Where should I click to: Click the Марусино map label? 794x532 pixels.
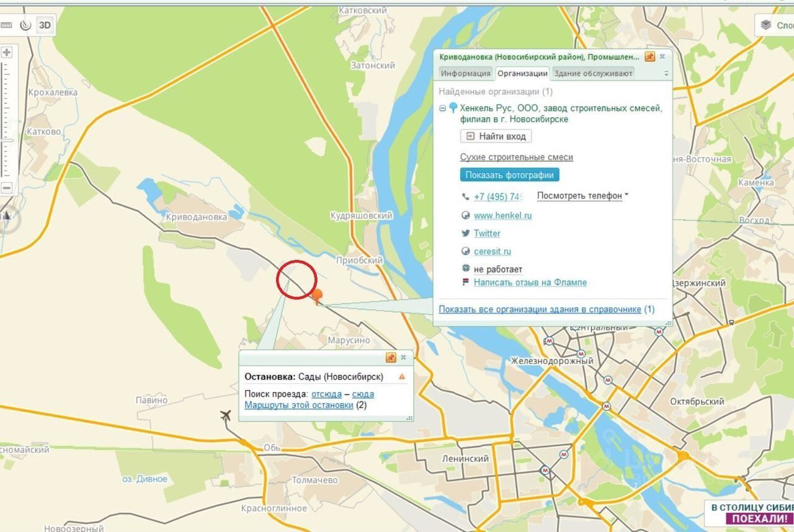click(349, 340)
